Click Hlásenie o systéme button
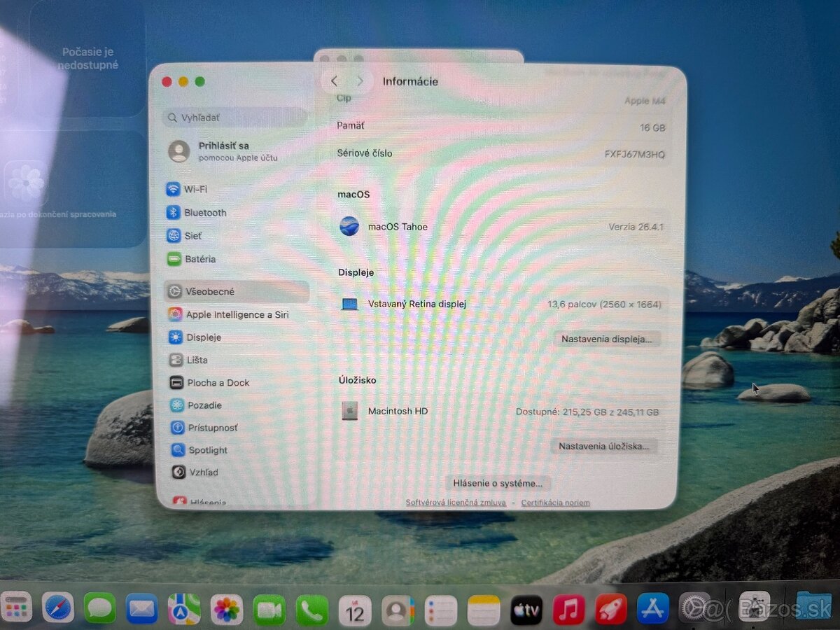 click(x=498, y=483)
